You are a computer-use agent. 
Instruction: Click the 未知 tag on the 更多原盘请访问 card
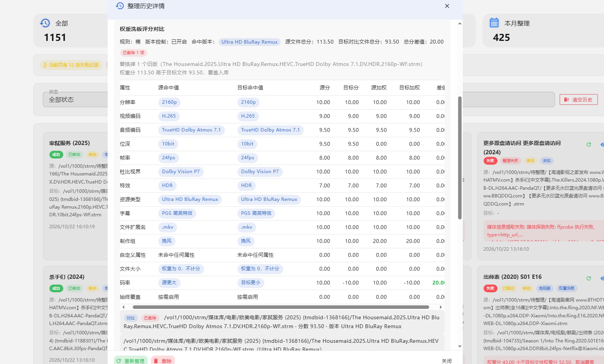547,161
